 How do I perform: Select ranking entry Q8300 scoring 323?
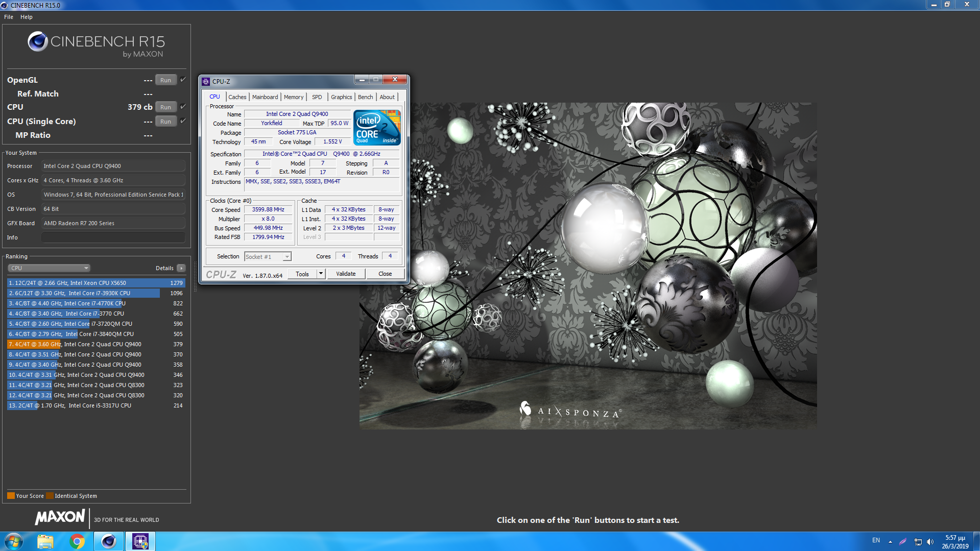click(96, 385)
